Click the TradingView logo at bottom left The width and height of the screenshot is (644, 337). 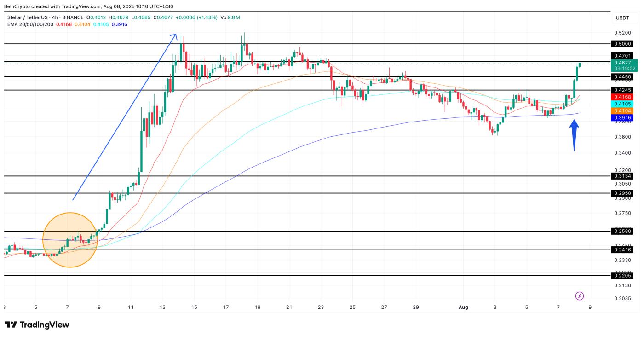37,325
